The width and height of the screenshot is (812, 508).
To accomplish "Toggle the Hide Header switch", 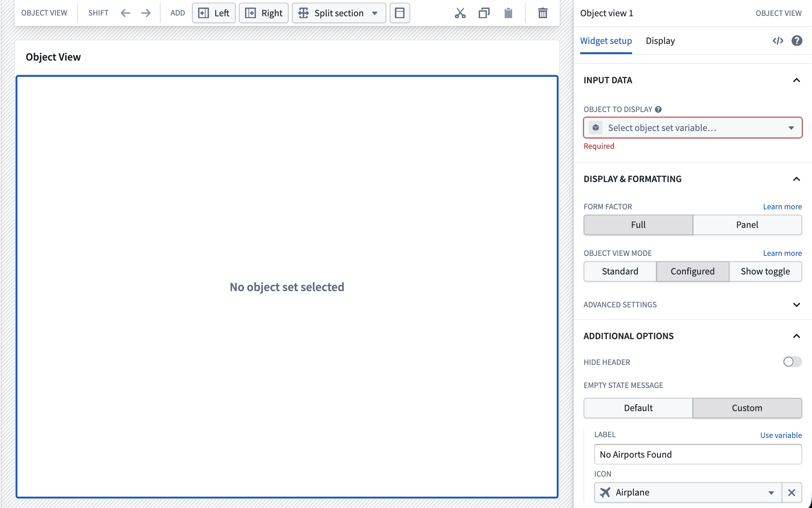I will click(792, 362).
